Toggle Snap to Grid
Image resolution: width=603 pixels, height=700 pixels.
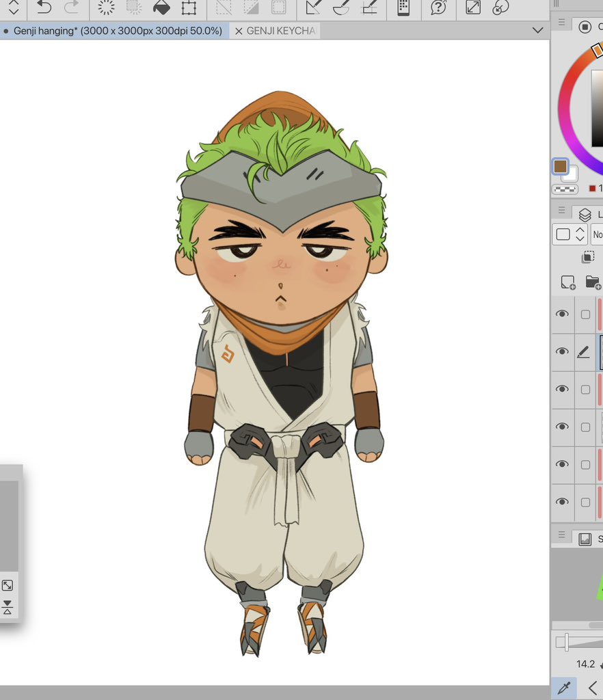point(369,8)
